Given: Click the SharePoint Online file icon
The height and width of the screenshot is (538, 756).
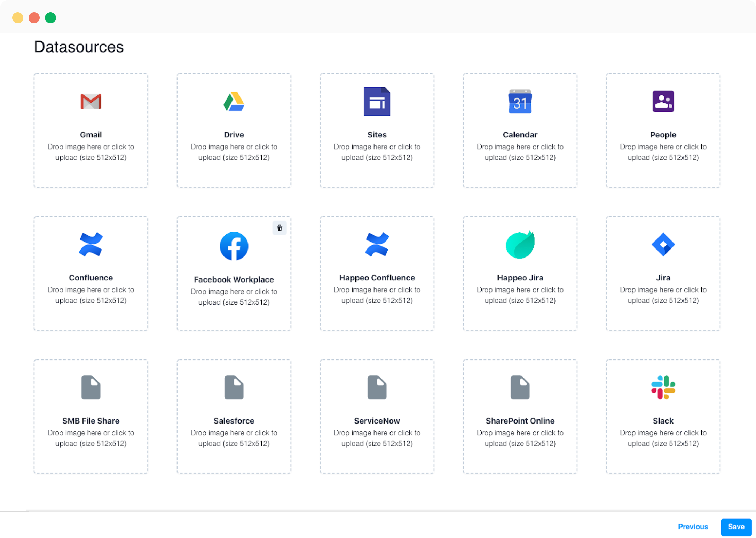Looking at the screenshot, I should (520, 387).
